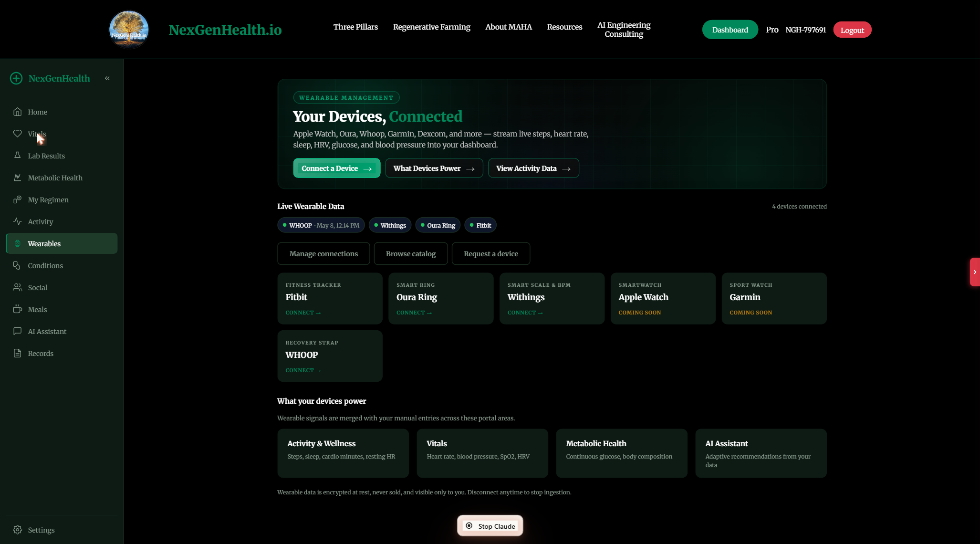Open the Browse catalog tab

(410, 253)
